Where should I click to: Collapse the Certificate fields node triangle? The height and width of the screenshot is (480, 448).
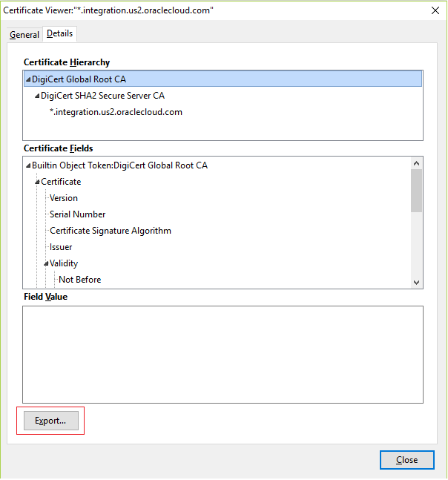click(x=37, y=182)
